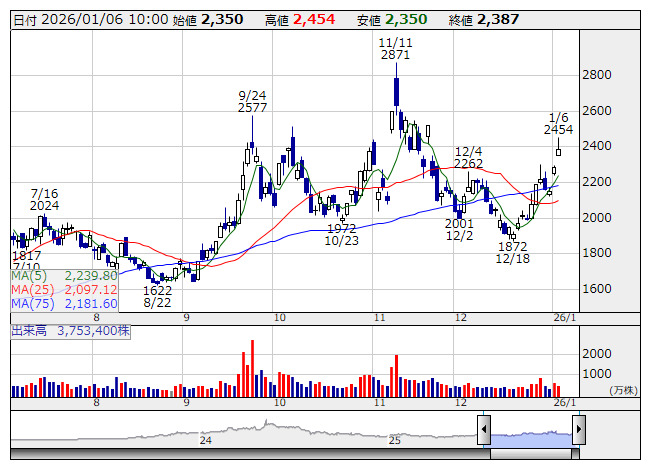Click the 1972 10/23 low label
This screenshot has width=653, height=470.
pos(341,234)
